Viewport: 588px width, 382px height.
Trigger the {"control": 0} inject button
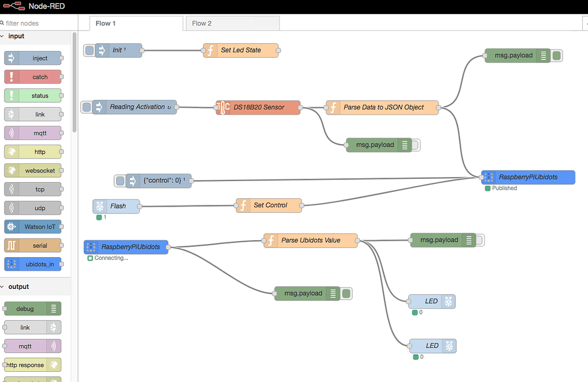click(x=120, y=181)
